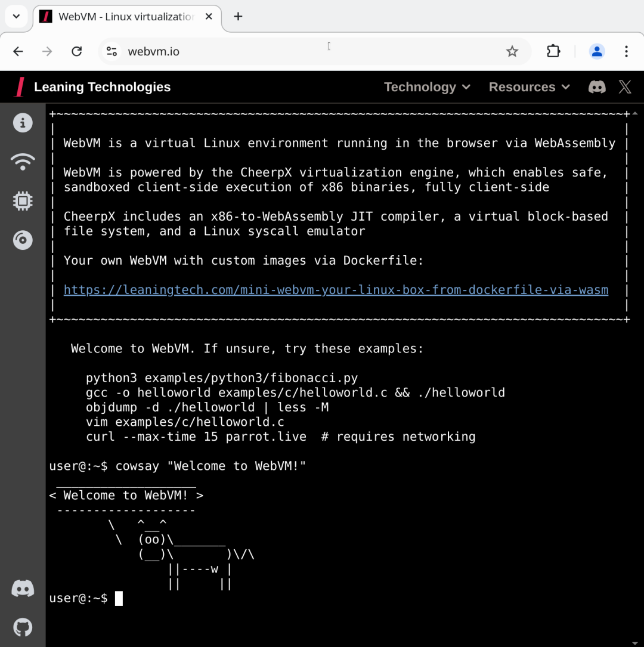Open Chrome three-dot menu
The height and width of the screenshot is (647, 644).
626,51
